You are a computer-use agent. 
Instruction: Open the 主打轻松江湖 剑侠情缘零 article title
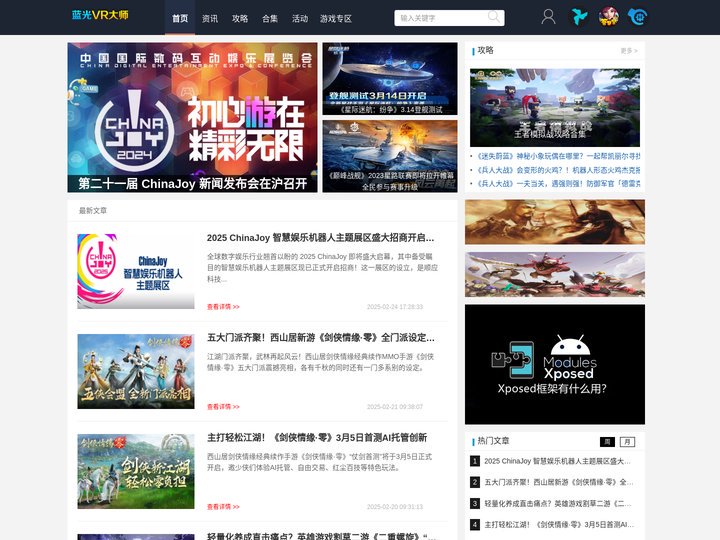click(x=317, y=438)
